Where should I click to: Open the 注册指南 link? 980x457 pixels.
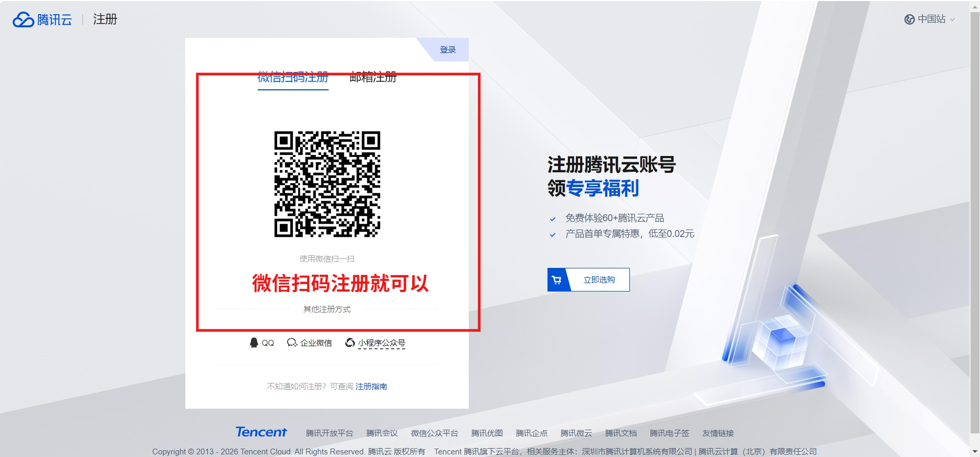(371, 387)
